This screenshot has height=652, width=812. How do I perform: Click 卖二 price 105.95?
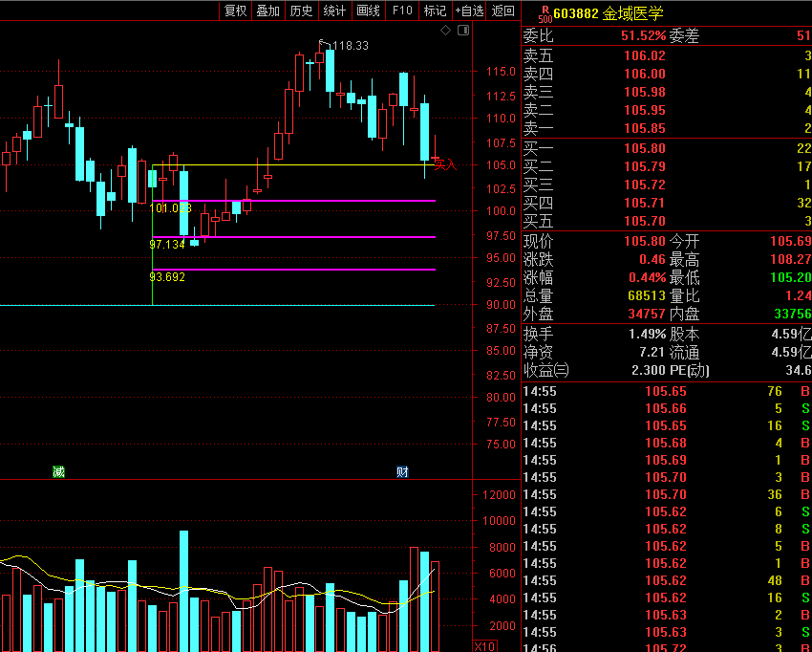pyautogui.click(x=645, y=110)
